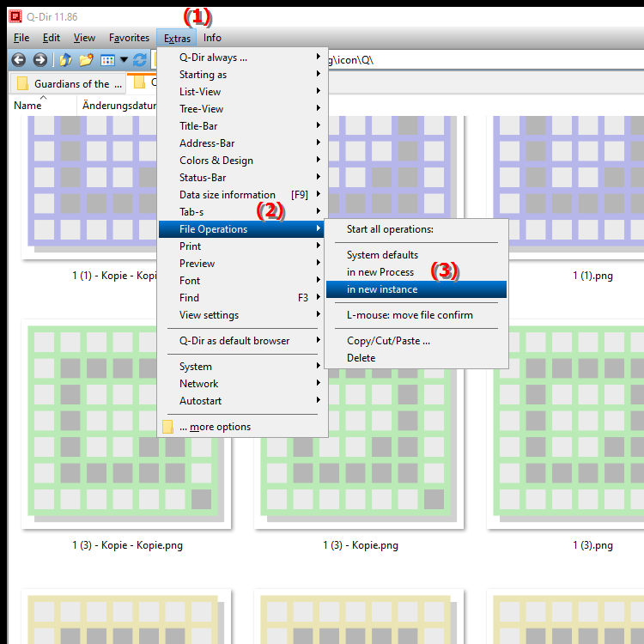The width and height of the screenshot is (644, 644).
Task: Select File Operations menu entry
Action: pyautogui.click(x=241, y=229)
